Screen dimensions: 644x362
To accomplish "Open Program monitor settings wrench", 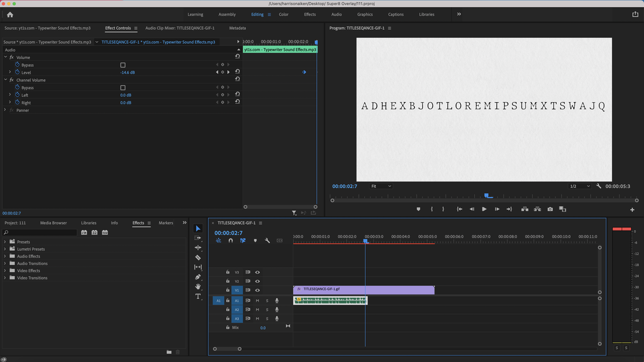I will [x=599, y=186].
